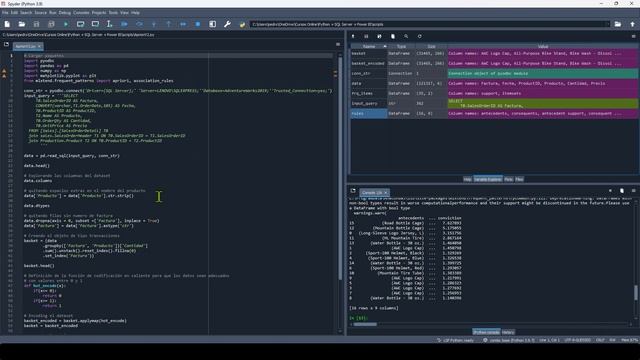Image resolution: width=640 pixels, height=360 pixels.
Task: Switch to the Plots tab
Action: pos(509,179)
